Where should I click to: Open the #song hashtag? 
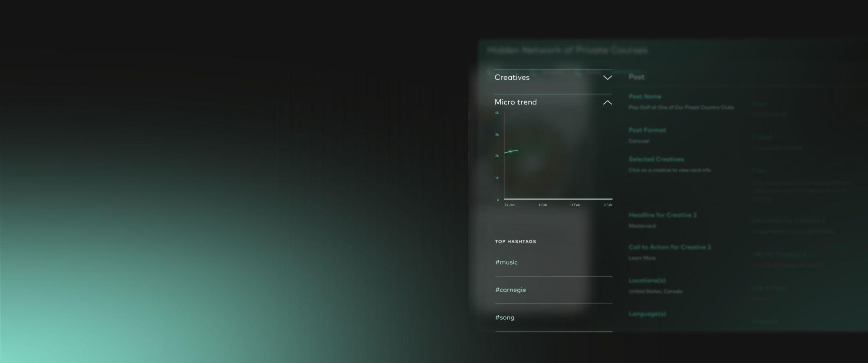coord(505,317)
